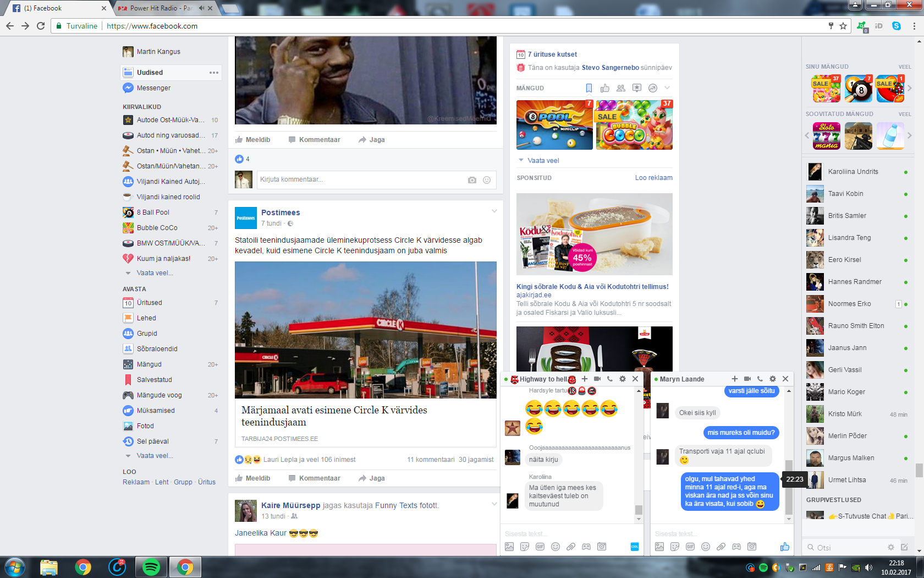Image resolution: width=924 pixels, height=578 pixels.
Task: Start voice call with Maryn Laande
Action: coord(760,379)
